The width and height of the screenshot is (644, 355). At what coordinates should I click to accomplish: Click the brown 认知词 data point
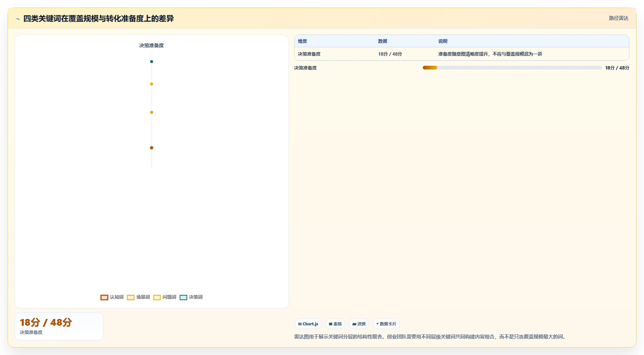point(151,148)
